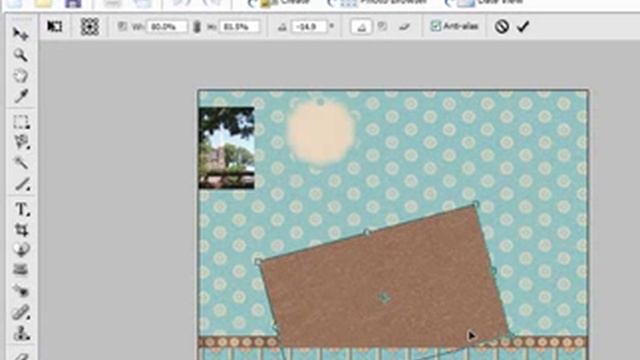This screenshot has width=640, height=360.
Task: Select the Eyedropper tool
Action: pos(21,96)
